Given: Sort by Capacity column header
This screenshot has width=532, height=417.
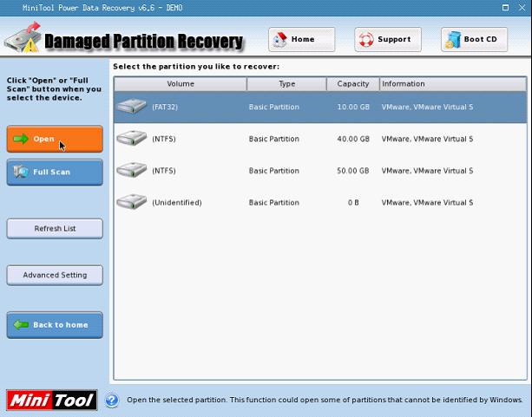Looking at the screenshot, I should [353, 84].
